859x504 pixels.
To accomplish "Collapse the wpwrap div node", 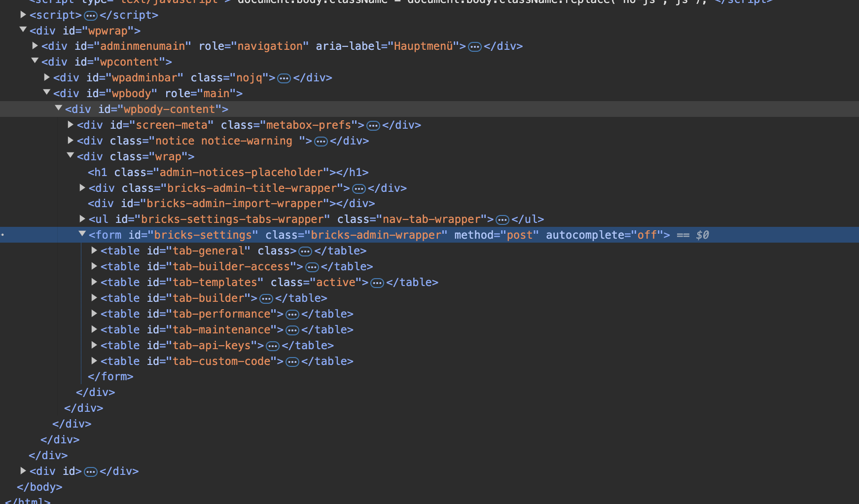I will tap(23, 30).
